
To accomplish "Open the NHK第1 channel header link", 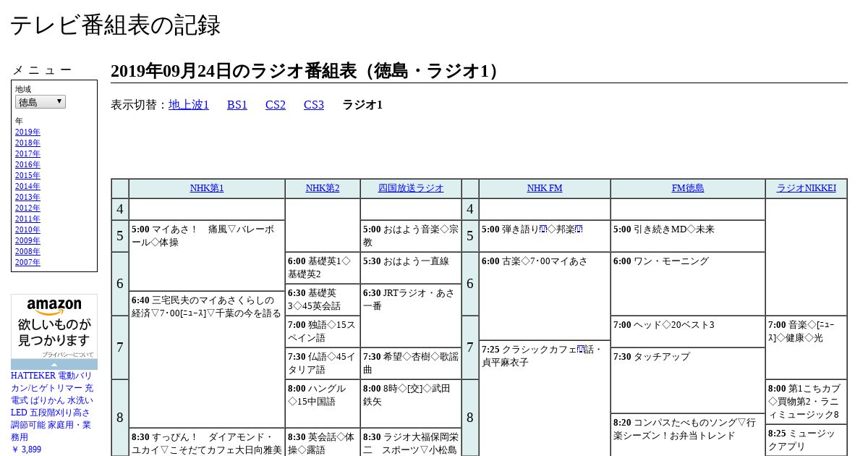I will (207, 188).
